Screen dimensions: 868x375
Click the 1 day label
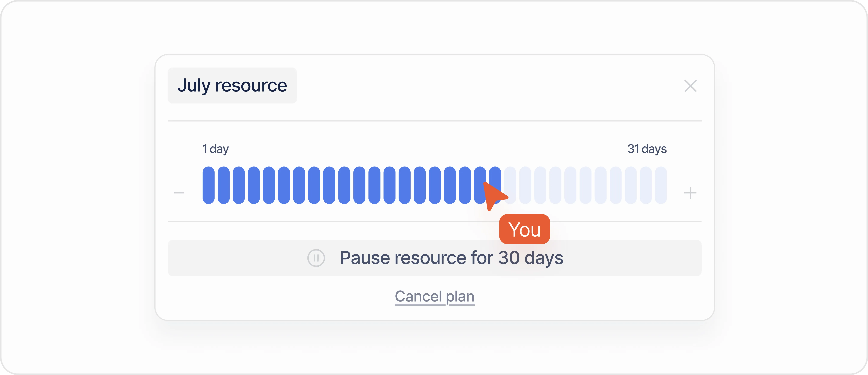(x=215, y=149)
